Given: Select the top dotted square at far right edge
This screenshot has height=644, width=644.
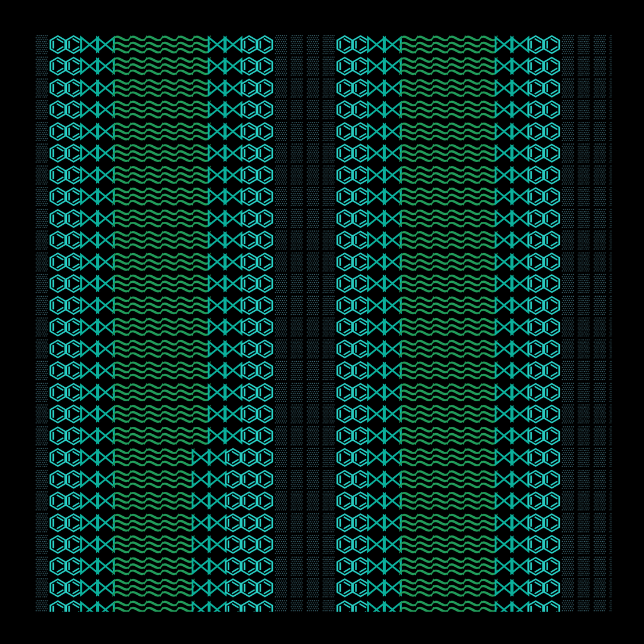Looking at the screenshot, I should 611,44.
